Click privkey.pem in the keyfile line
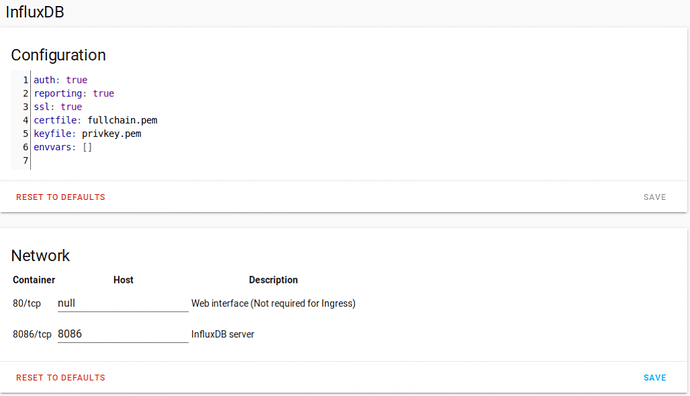 (111, 134)
